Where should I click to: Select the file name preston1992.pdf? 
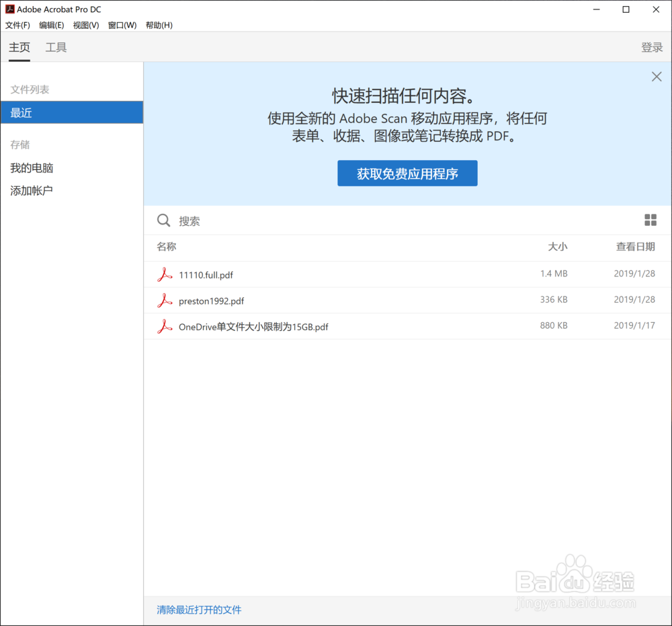[211, 301]
